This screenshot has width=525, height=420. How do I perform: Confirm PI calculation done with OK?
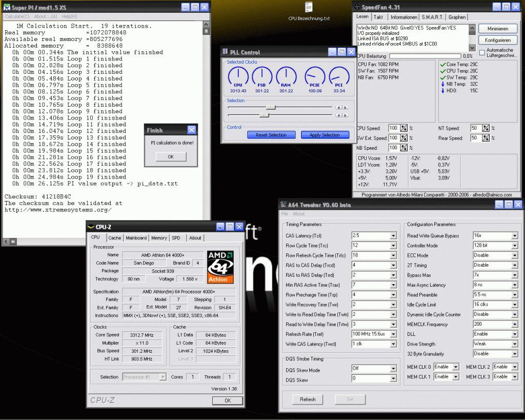pyautogui.click(x=171, y=157)
